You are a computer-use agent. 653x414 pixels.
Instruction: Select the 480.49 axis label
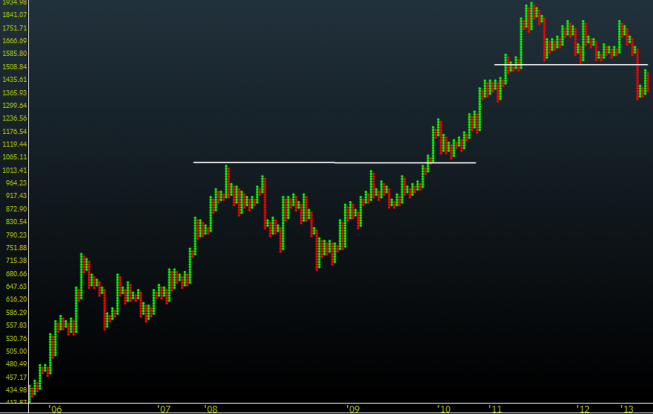pyautogui.click(x=16, y=364)
